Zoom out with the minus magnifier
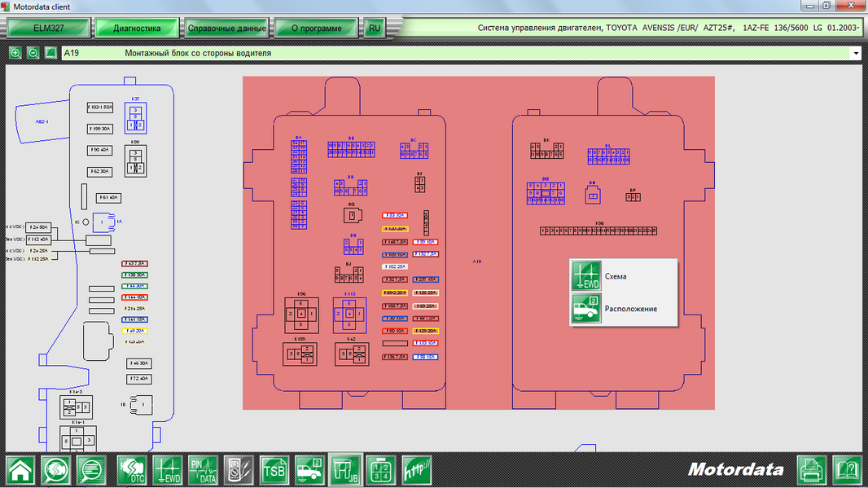 coord(33,53)
